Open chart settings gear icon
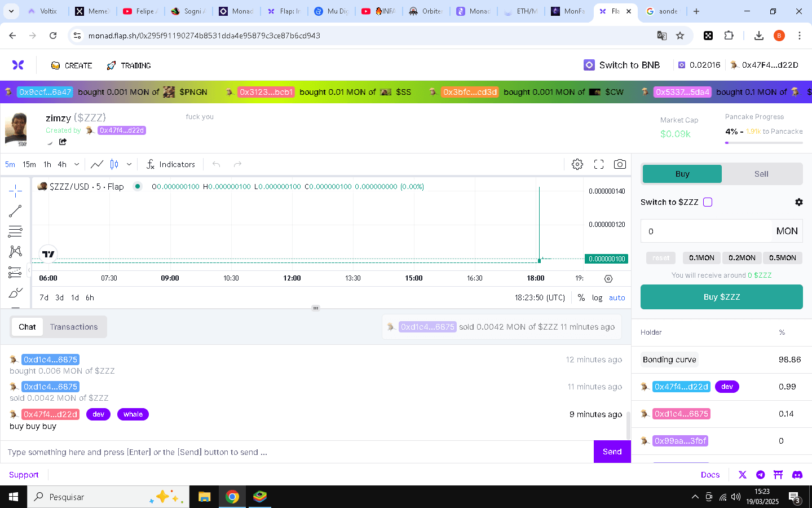The image size is (812, 508). pos(577,164)
